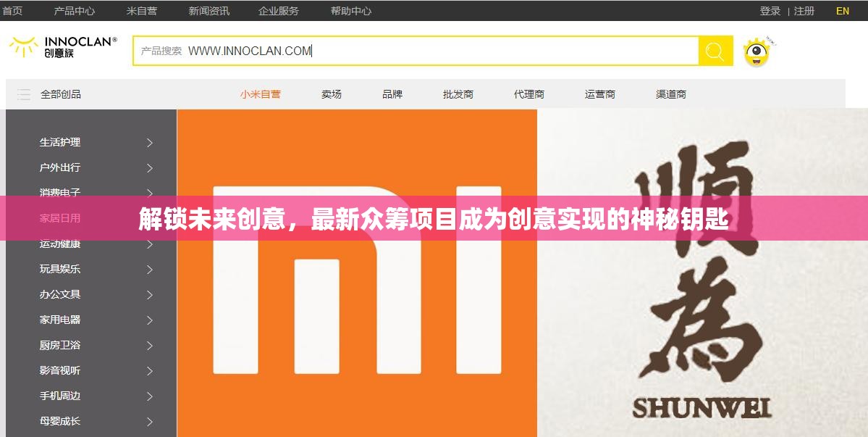Go to 新闻资讯 in the top bar
The width and height of the screenshot is (868, 437).
[208, 11]
